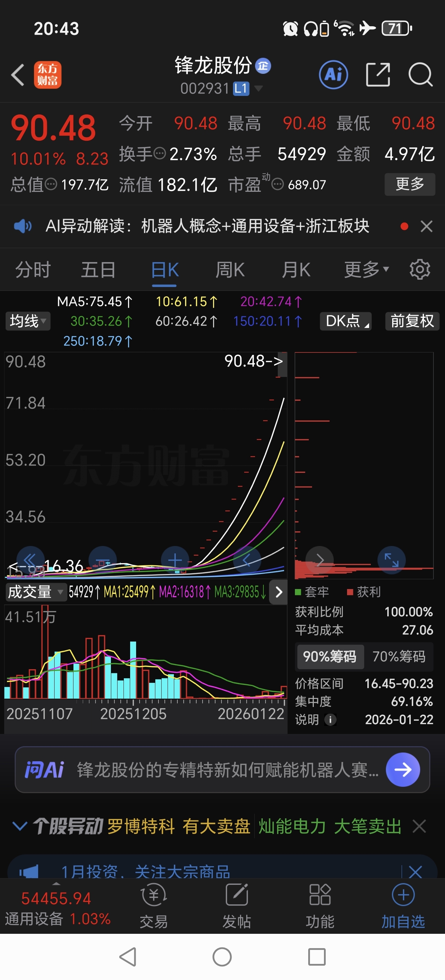Tap the chart zoom in plus icon
The height and width of the screenshot is (980, 445).
175,560
